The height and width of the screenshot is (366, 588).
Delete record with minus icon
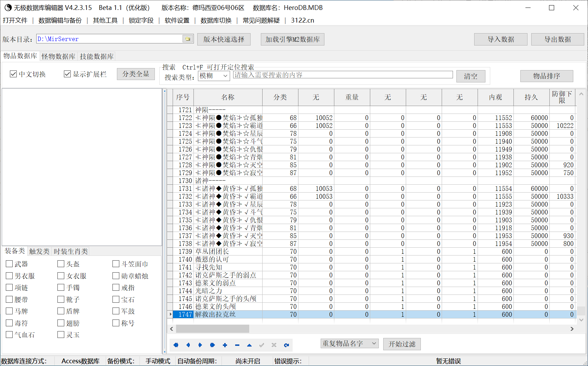(237, 345)
